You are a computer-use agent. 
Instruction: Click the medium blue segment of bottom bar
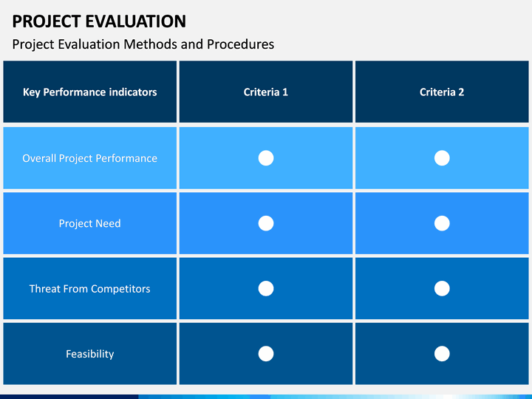tap(204, 397)
